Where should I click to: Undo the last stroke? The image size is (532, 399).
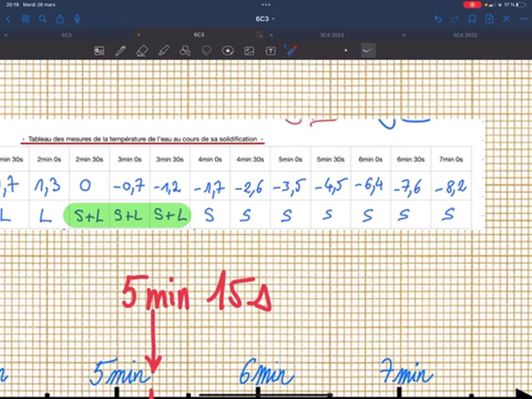tap(438, 19)
